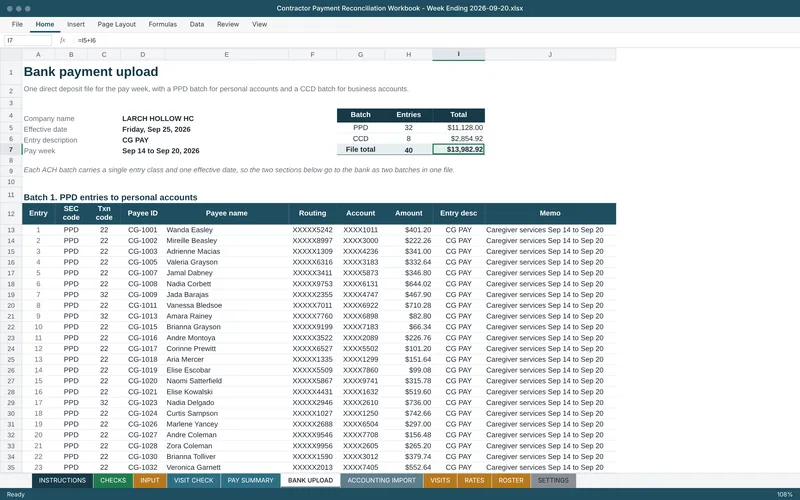Click payee name Curtis Sampson

click(x=192, y=413)
